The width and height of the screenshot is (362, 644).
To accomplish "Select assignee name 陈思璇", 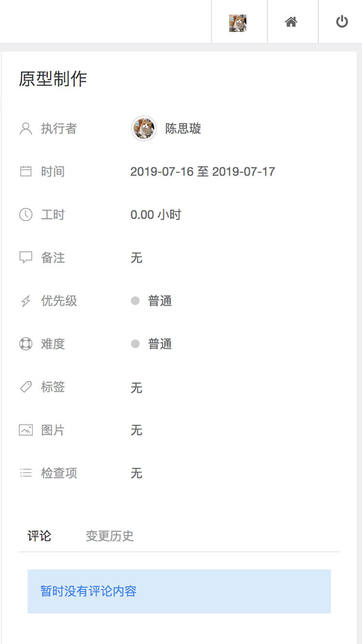I will click(x=183, y=128).
